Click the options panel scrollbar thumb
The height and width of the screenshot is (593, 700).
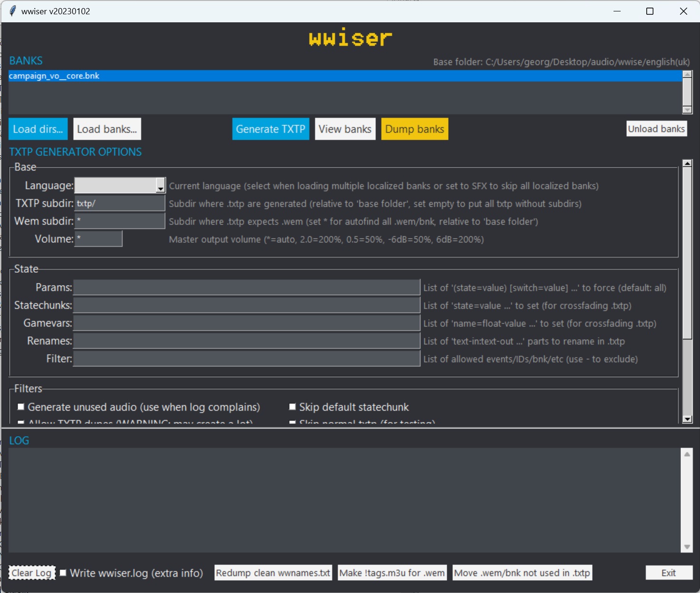coord(687,253)
